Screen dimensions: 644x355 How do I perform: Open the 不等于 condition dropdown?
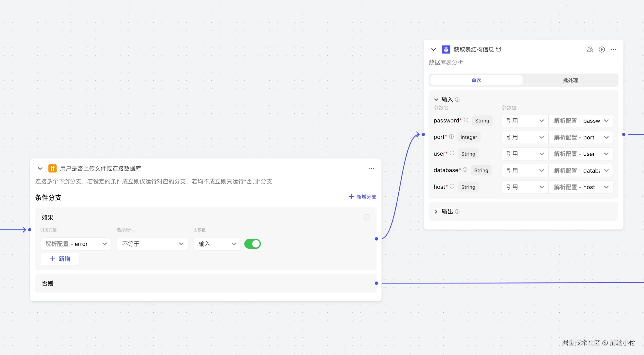tap(153, 244)
